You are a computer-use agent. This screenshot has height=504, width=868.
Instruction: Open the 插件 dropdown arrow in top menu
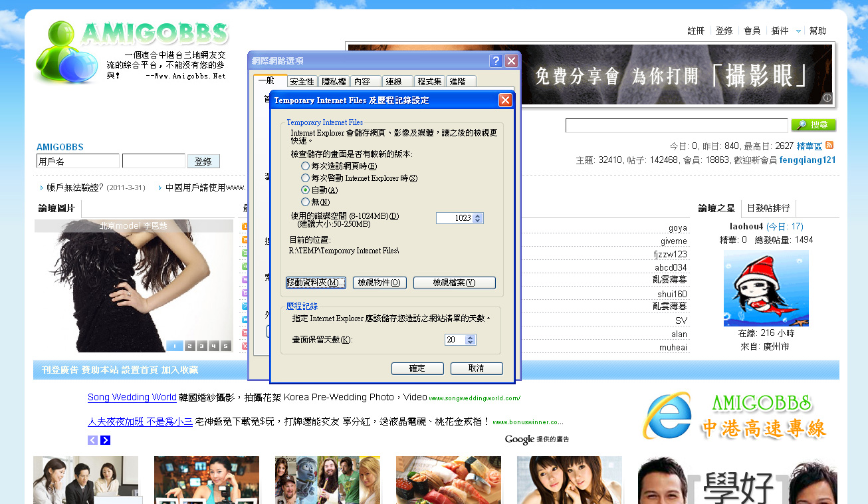click(798, 31)
